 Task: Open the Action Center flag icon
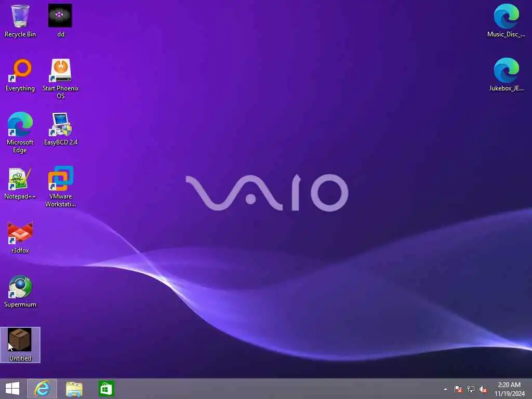click(x=458, y=389)
